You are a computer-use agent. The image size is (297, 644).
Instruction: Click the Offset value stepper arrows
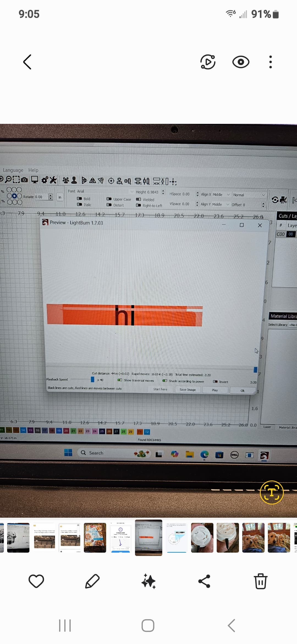click(x=263, y=205)
